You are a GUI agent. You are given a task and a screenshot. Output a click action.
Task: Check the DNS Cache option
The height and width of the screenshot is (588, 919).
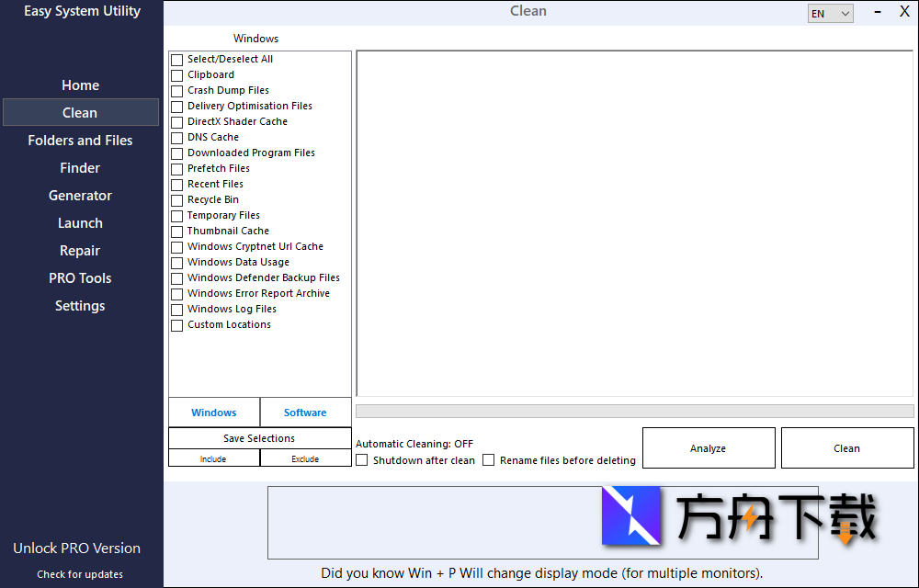pyautogui.click(x=176, y=137)
